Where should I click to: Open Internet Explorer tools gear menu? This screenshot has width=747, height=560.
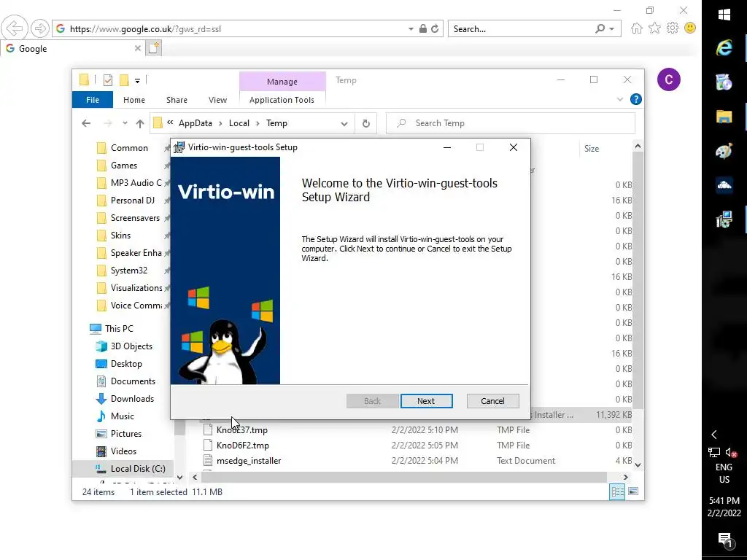click(672, 28)
